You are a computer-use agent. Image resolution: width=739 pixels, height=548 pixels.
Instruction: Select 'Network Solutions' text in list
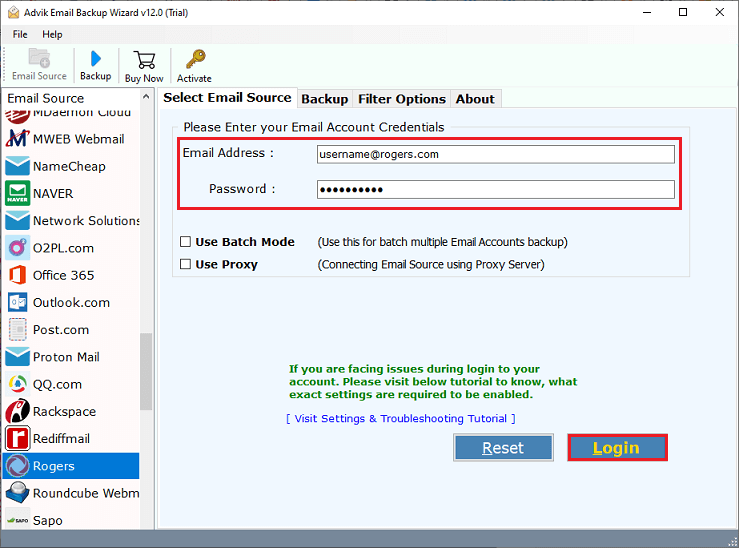(x=86, y=221)
